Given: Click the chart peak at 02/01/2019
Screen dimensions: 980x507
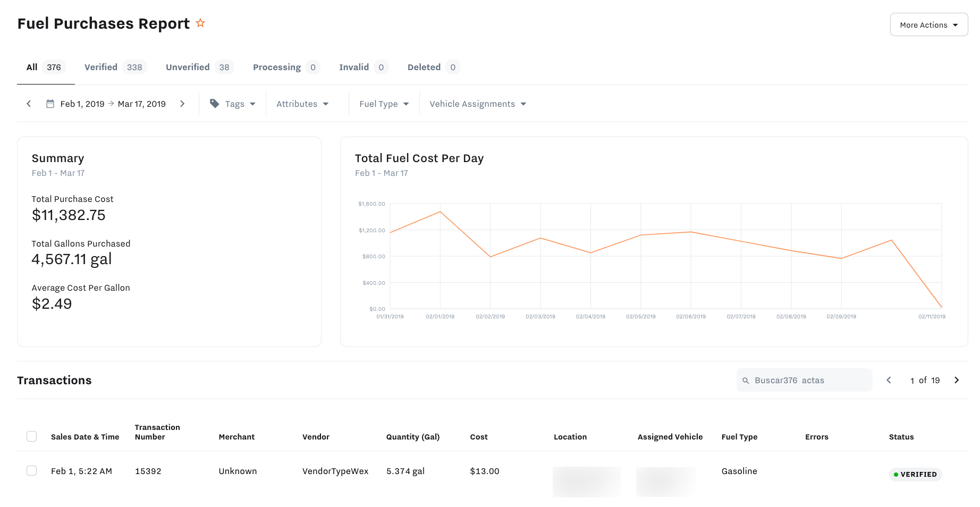Looking at the screenshot, I should [440, 212].
